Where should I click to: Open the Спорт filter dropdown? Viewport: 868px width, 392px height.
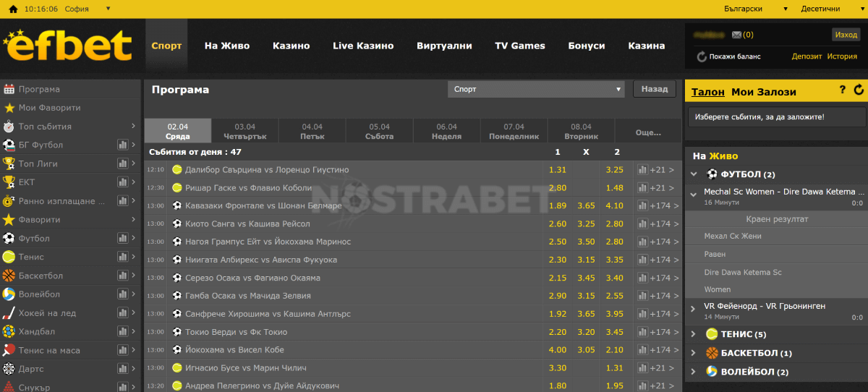[x=536, y=90]
